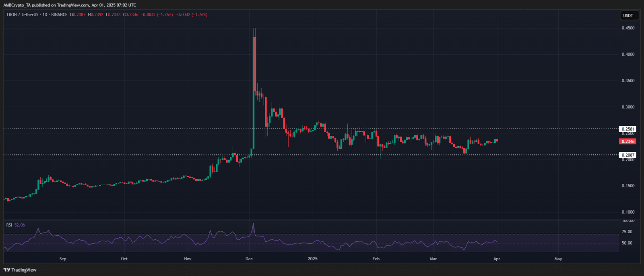Select the 1D interval in chart legend
This screenshot has height=276, width=644.
[45, 15]
